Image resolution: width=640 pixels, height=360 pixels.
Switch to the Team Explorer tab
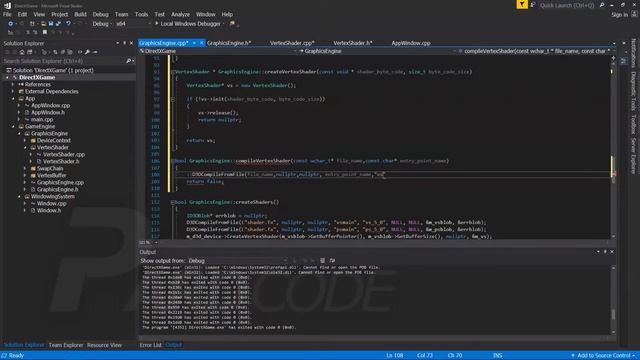tap(66, 345)
